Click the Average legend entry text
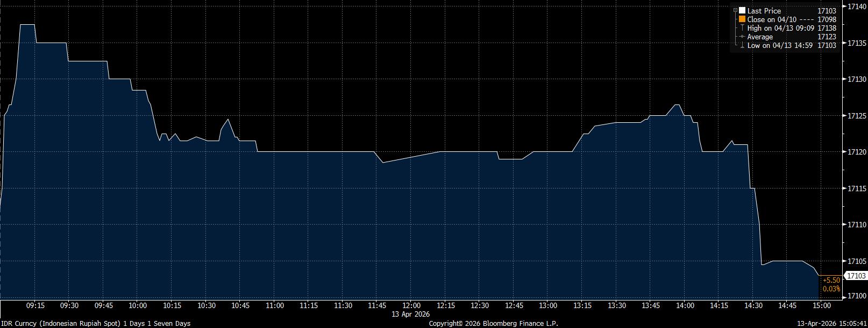This screenshot has height=328, width=868. point(760,37)
